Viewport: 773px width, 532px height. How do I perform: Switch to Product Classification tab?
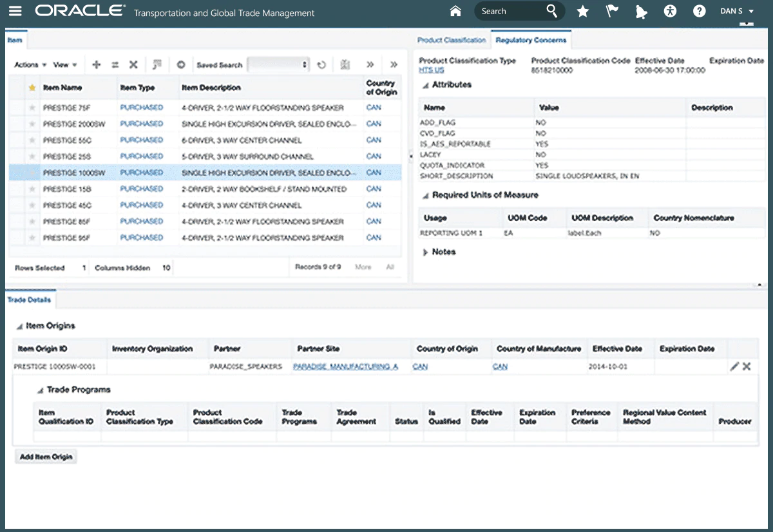point(452,40)
